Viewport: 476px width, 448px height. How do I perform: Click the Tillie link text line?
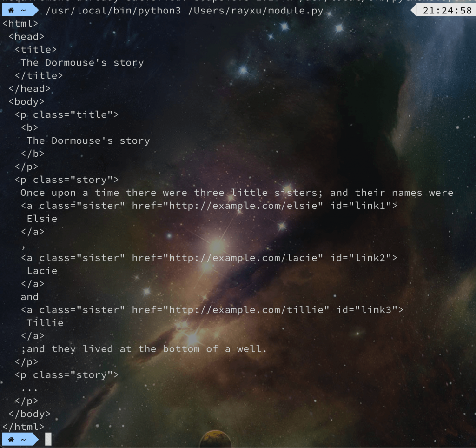(x=45, y=322)
